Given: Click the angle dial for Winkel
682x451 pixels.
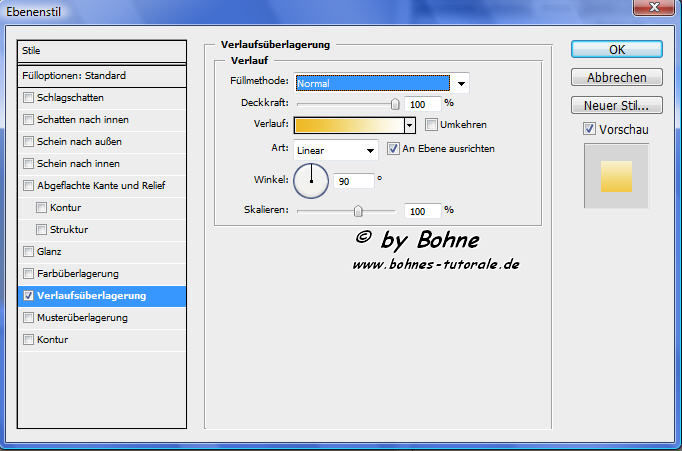Looking at the screenshot, I should coord(311,180).
